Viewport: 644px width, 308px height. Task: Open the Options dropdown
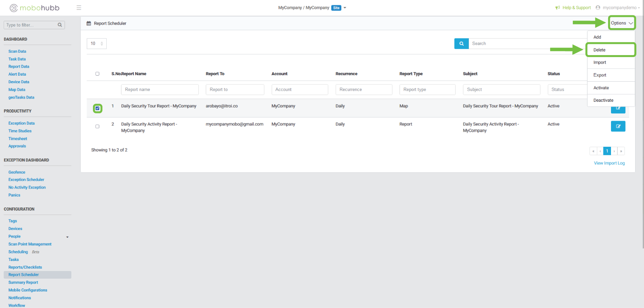point(621,23)
